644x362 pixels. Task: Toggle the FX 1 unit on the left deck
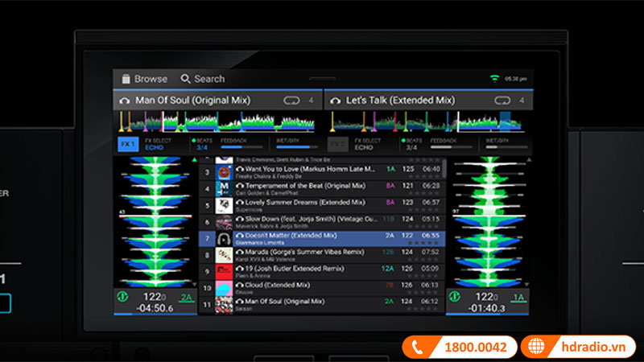[x=128, y=144]
